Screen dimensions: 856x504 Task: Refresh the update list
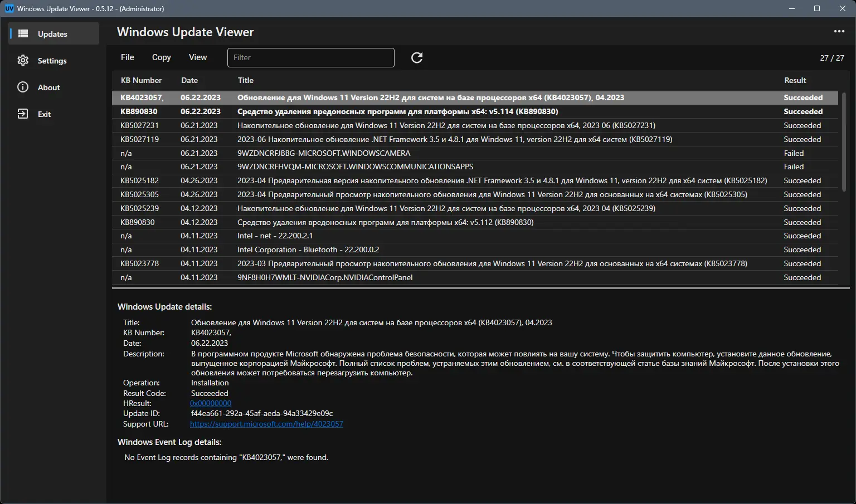(417, 57)
